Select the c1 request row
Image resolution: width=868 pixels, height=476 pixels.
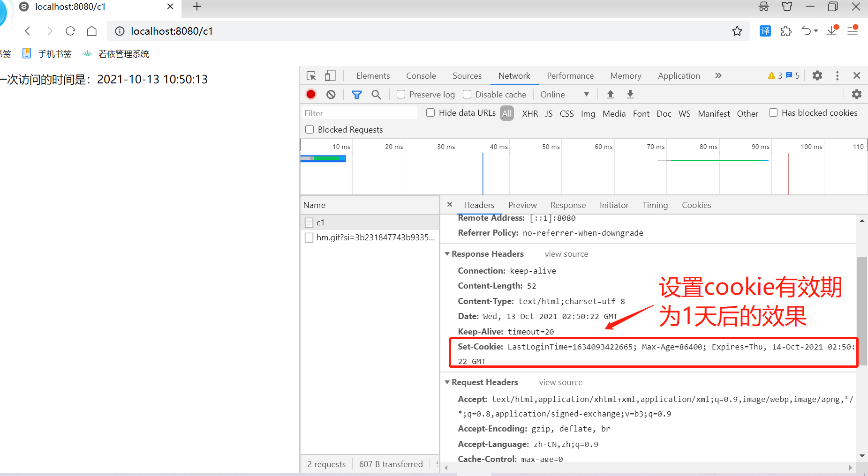[370, 223]
